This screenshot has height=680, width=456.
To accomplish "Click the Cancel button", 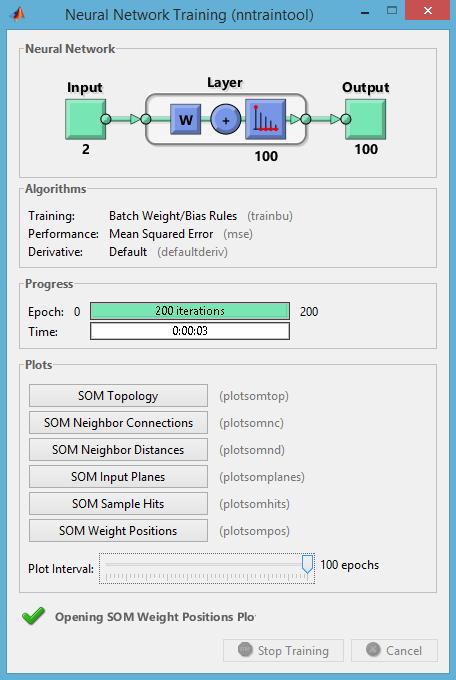I will tap(394, 650).
